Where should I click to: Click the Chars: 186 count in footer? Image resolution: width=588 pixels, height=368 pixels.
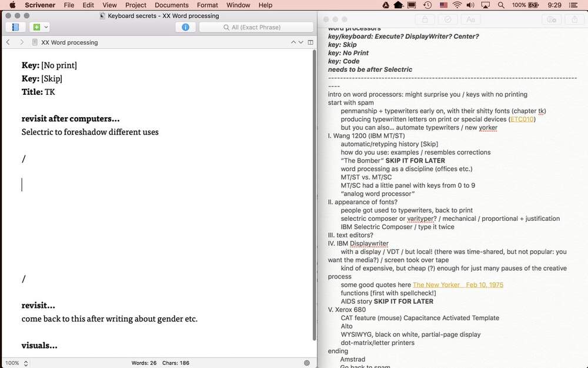pos(176,363)
